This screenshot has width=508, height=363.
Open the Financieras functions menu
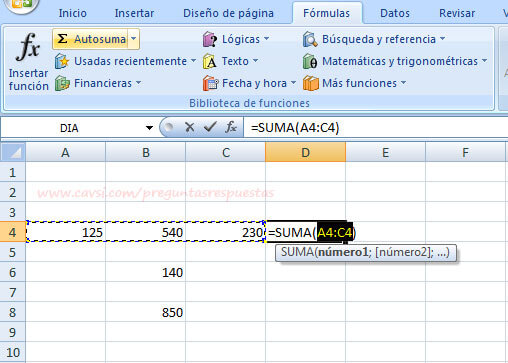coord(98,83)
